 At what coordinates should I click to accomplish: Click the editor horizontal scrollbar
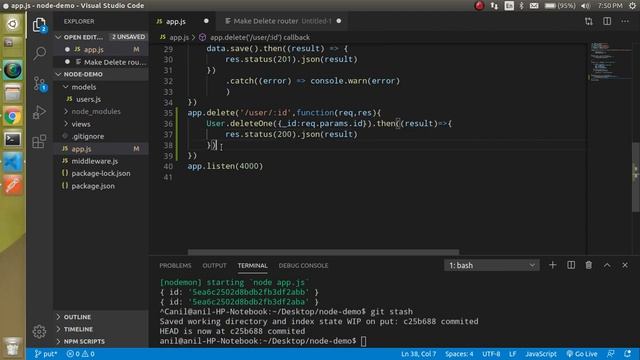click(x=323, y=252)
